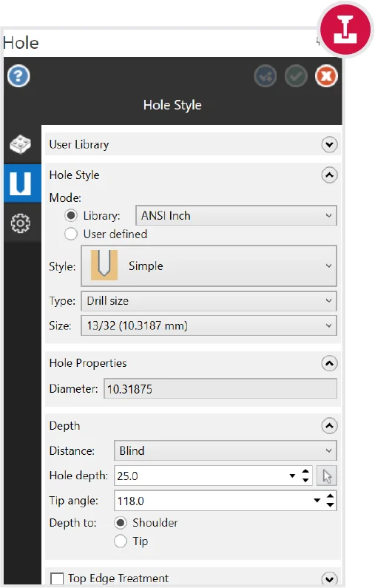Open the gear options sidebar tab
Screen dimensions: 375x588
(x=20, y=223)
